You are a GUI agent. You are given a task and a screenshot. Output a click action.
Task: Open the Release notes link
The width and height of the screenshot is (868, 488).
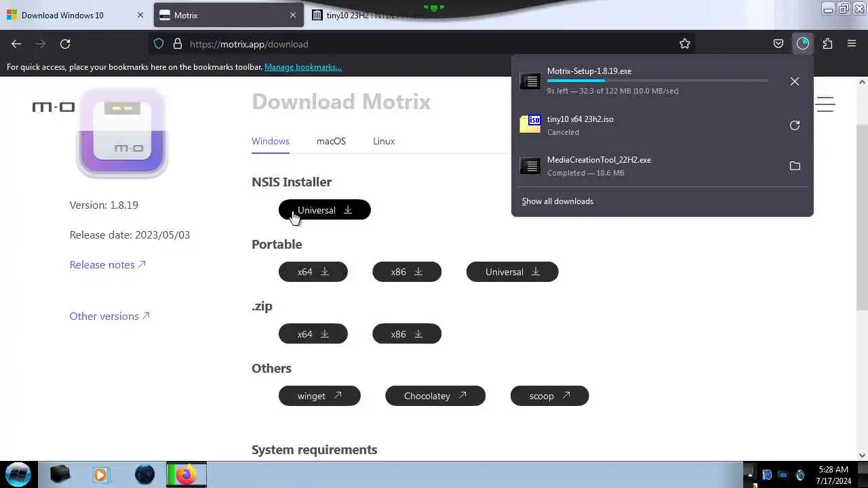pos(108,264)
